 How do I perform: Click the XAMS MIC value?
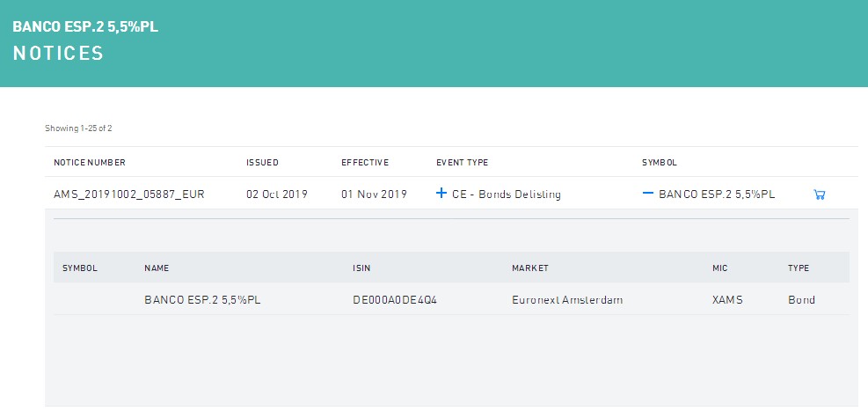click(x=727, y=300)
